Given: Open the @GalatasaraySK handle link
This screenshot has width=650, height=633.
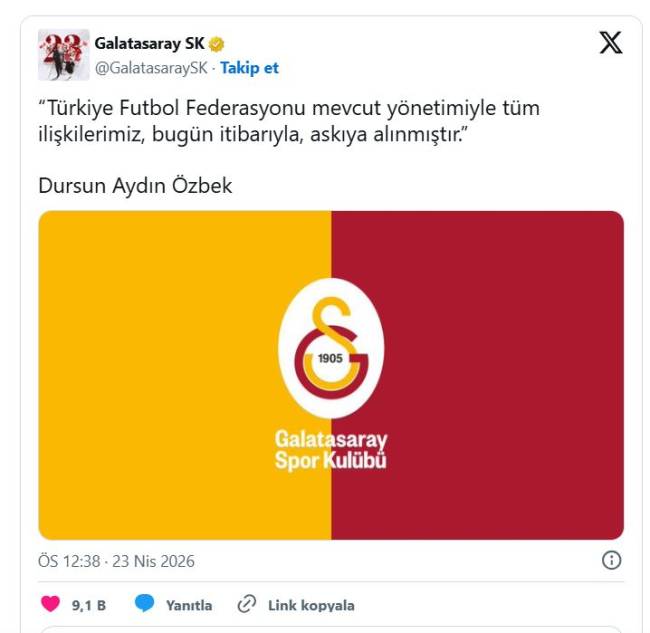Looking at the screenshot, I should [151, 68].
